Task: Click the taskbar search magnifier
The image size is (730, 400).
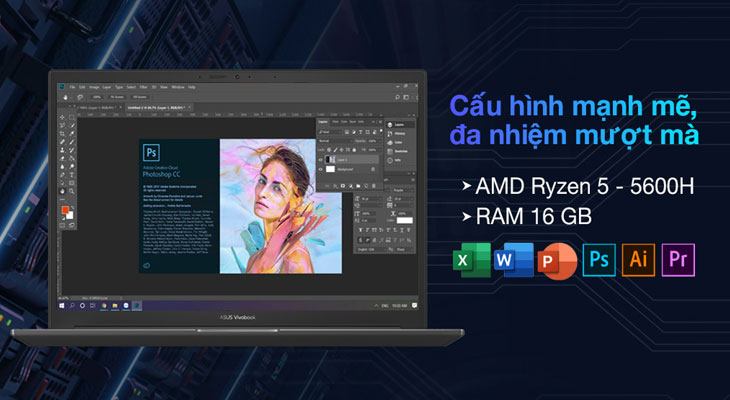Action: tap(72, 305)
